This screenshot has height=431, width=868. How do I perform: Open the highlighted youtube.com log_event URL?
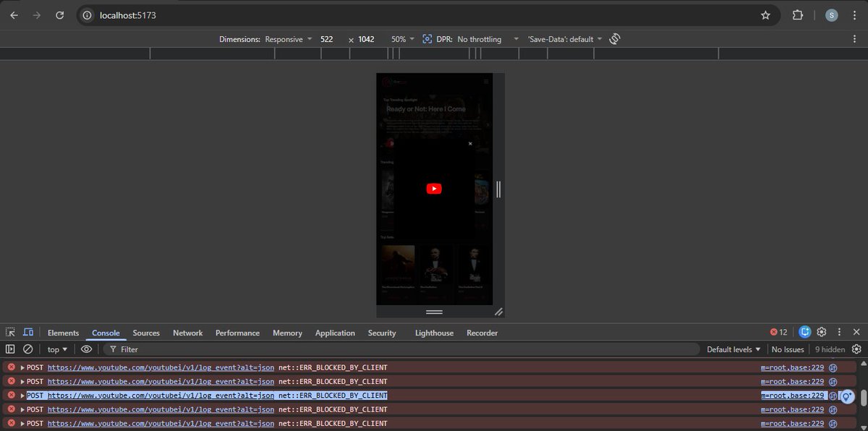[x=161, y=396]
